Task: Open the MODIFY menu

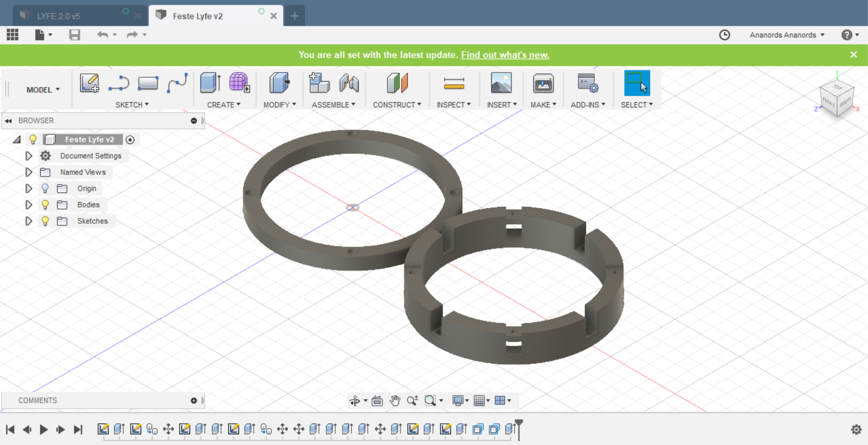Action: point(279,105)
